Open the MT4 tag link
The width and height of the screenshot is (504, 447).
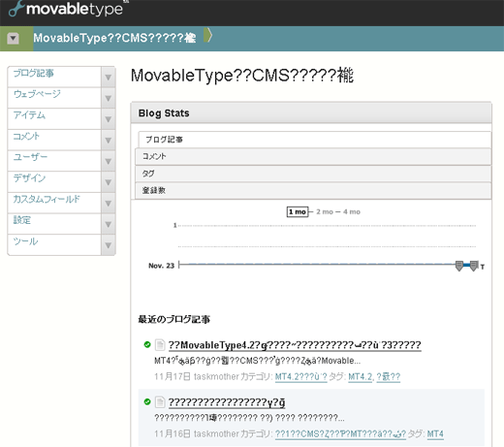click(x=435, y=433)
